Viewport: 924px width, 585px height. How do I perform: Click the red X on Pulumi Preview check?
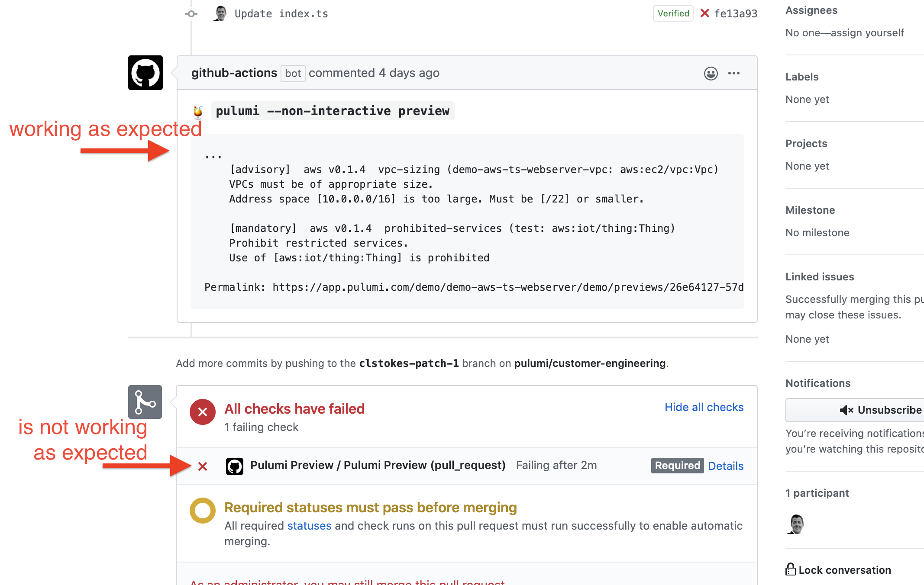203,466
